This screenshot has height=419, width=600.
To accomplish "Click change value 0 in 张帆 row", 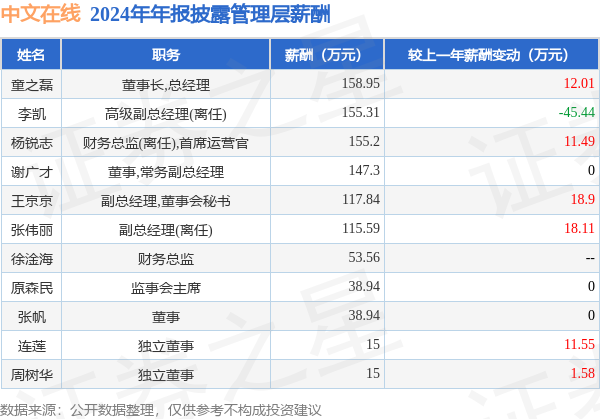I will 591,315.
